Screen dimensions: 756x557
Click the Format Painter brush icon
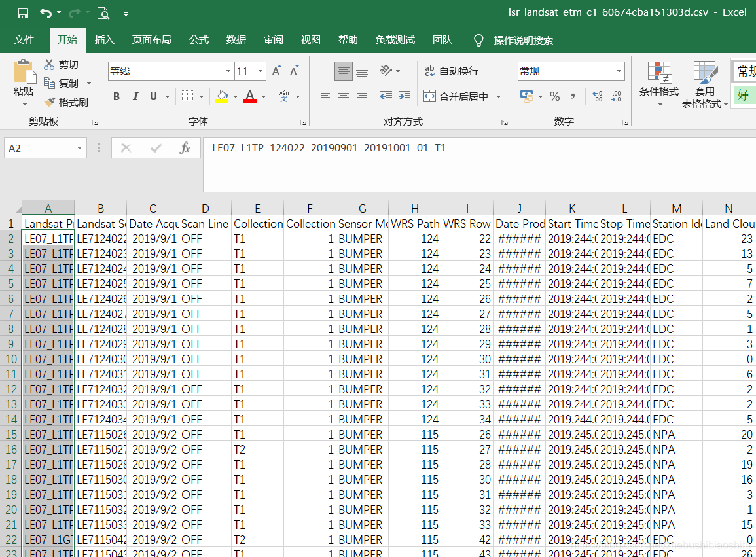point(50,103)
